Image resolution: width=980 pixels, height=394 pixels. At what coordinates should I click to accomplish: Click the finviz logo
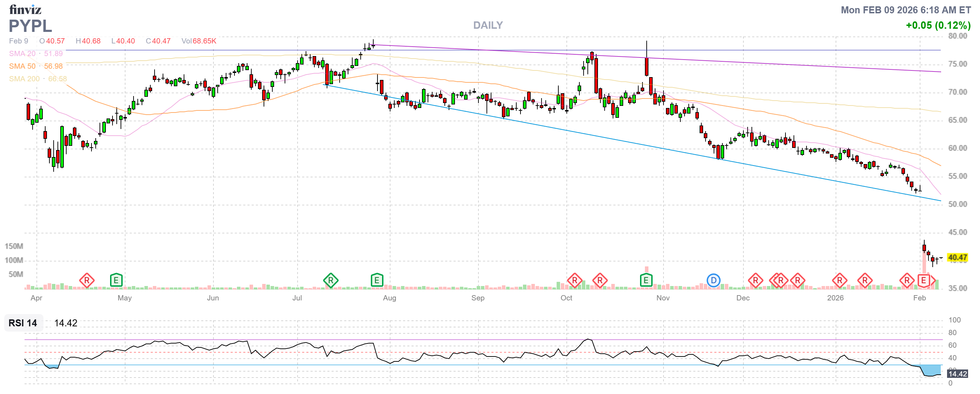(25, 9)
